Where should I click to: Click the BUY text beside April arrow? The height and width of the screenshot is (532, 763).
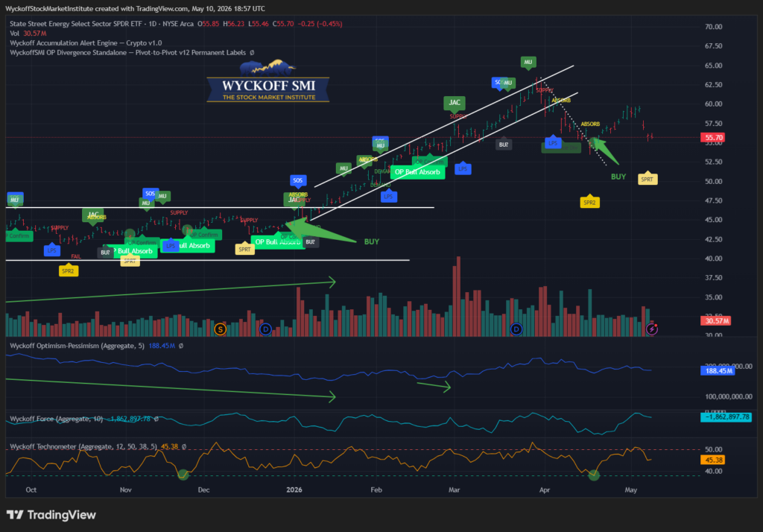tap(618, 177)
